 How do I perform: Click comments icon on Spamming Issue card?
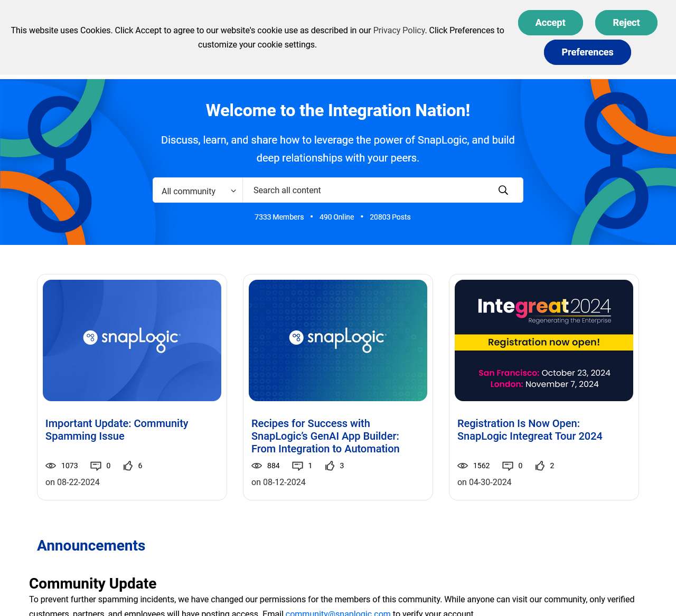pos(96,466)
